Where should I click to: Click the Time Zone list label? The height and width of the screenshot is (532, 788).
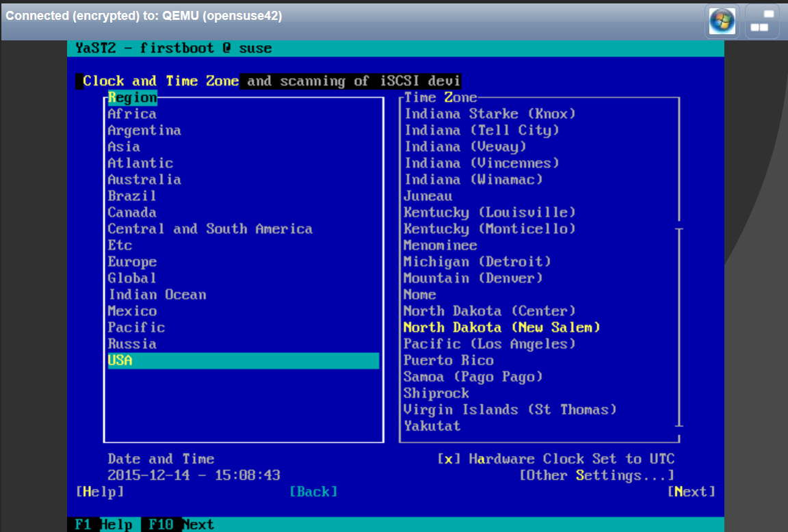point(441,98)
